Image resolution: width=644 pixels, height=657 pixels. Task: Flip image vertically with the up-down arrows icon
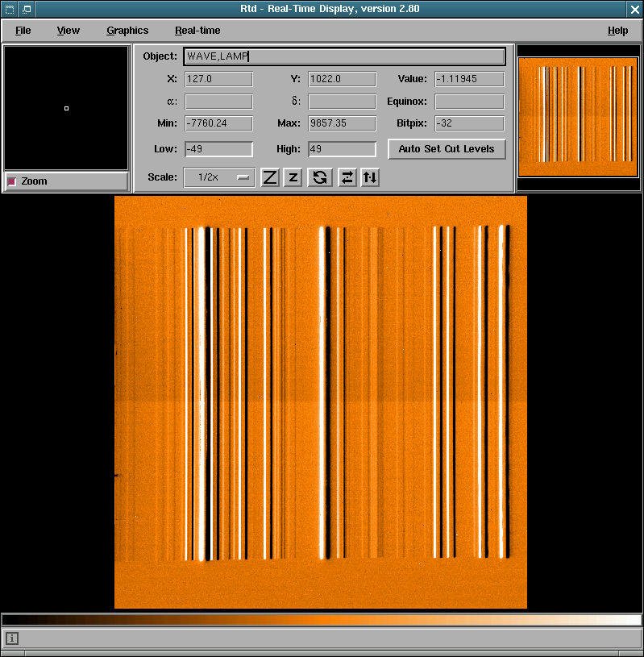(370, 177)
